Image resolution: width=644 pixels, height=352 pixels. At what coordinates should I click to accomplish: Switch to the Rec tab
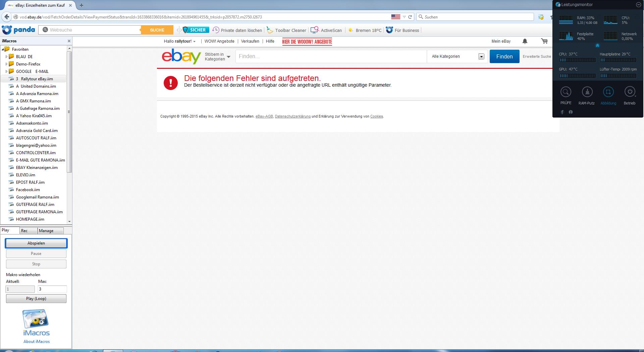point(28,231)
